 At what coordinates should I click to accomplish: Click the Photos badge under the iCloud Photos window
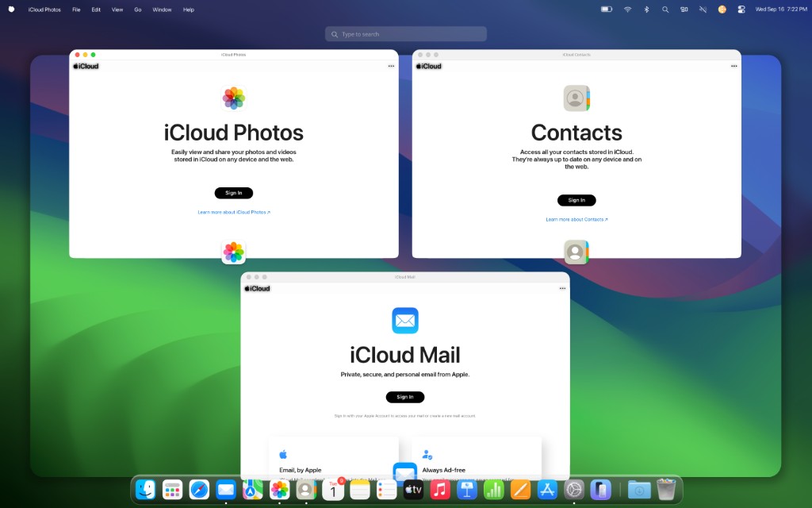(234, 252)
